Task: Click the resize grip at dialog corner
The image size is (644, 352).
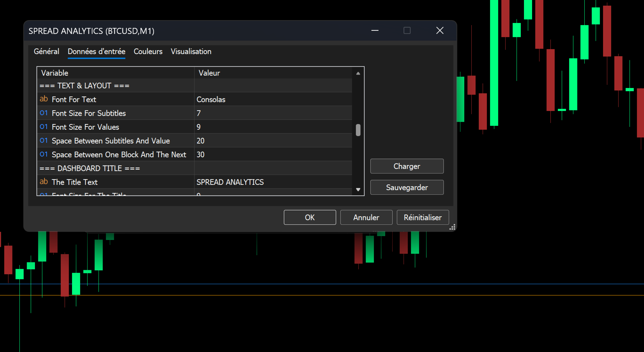Action: click(x=452, y=227)
